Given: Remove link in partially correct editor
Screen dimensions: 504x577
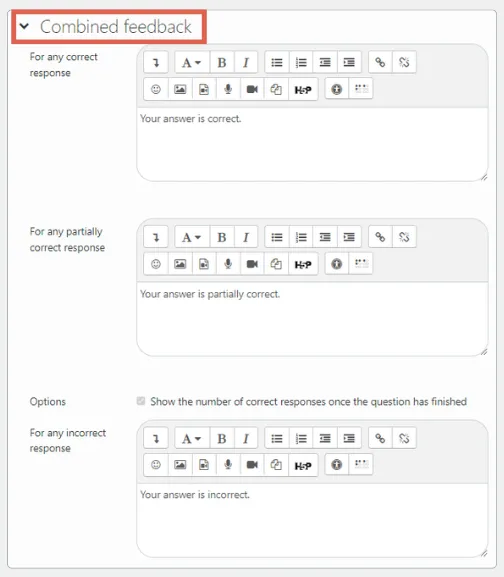Looking at the screenshot, I should [x=404, y=237].
